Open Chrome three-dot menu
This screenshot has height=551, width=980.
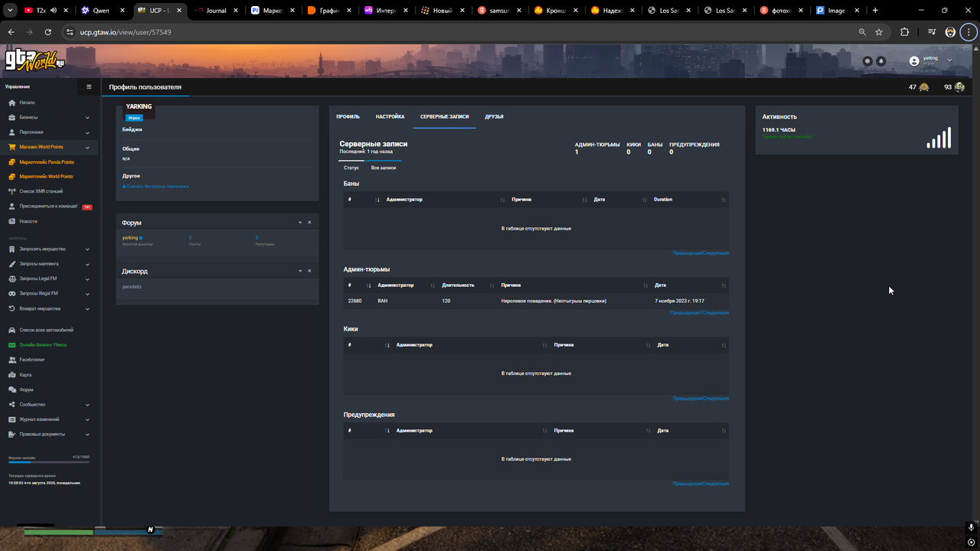tap(969, 32)
